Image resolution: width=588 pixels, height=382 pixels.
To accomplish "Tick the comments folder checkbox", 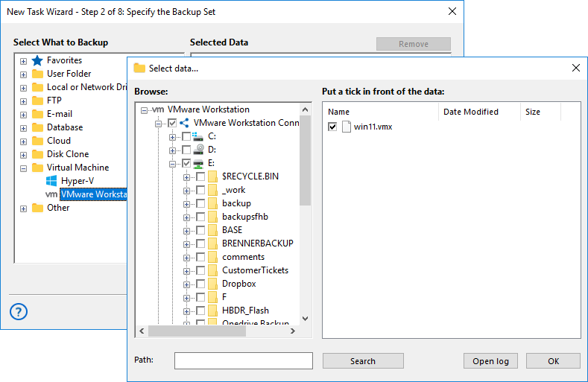I will [200, 257].
